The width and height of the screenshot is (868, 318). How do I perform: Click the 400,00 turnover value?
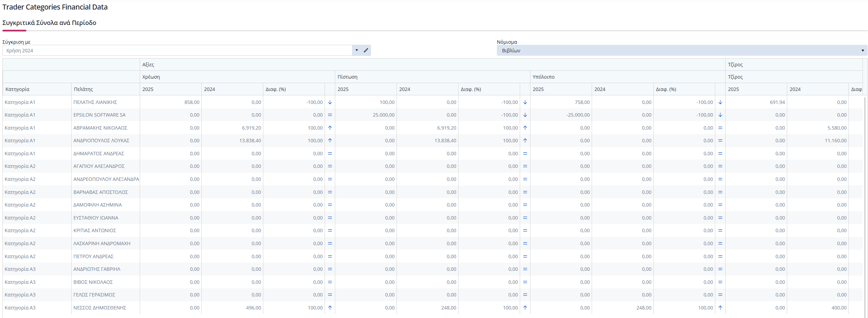tap(839, 308)
